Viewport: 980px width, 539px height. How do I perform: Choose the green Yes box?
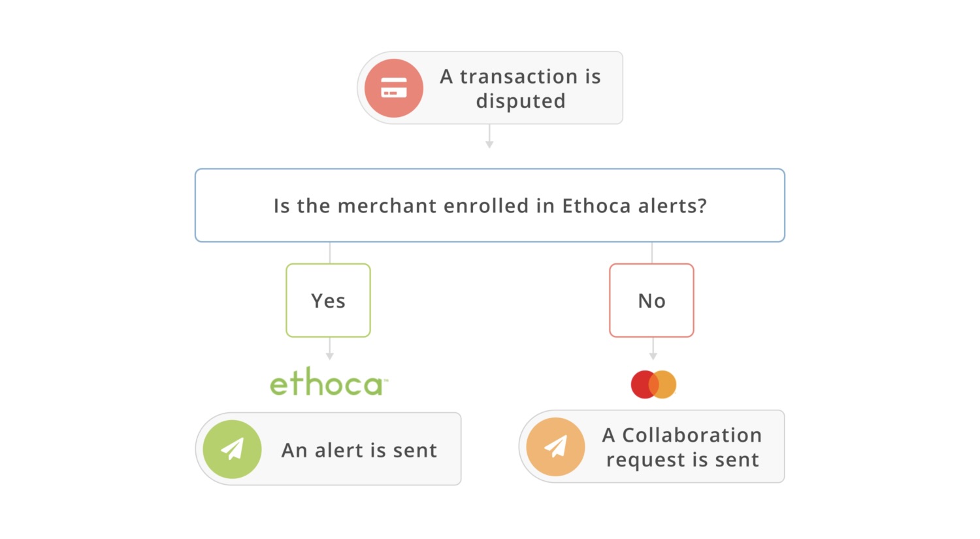pyautogui.click(x=328, y=301)
